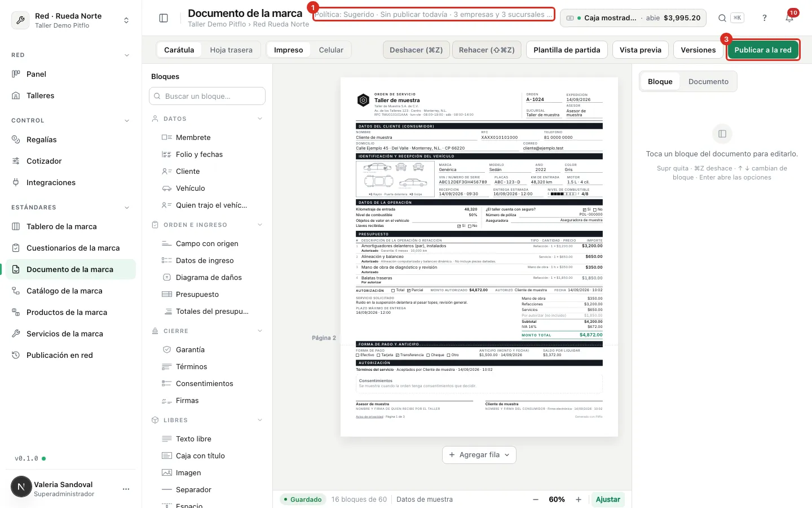The image size is (812, 508).
Task: Focus the Buscar un bloque search field
Action: tap(207, 96)
